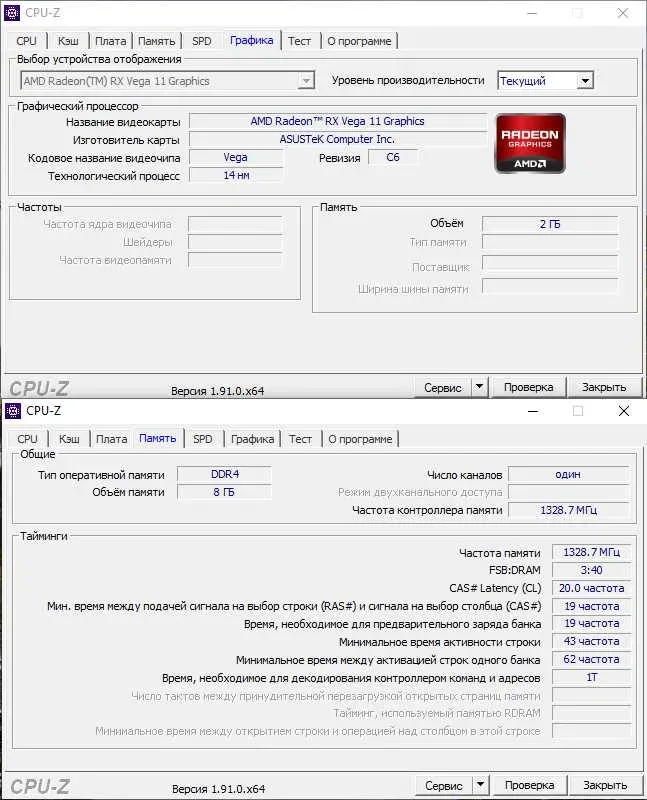The height and width of the screenshot is (800, 647).
Task: Click the FSB:DRAM 3:40 value
Action: click(591, 570)
